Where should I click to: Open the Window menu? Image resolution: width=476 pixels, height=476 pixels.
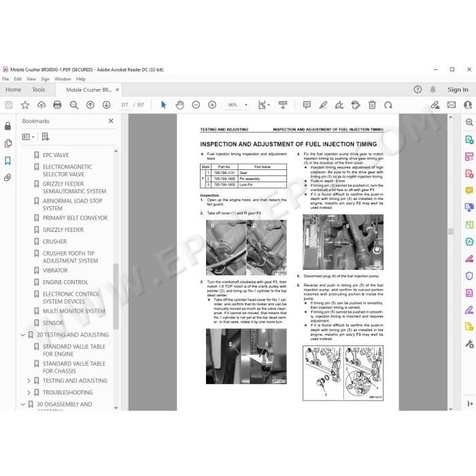63,79
